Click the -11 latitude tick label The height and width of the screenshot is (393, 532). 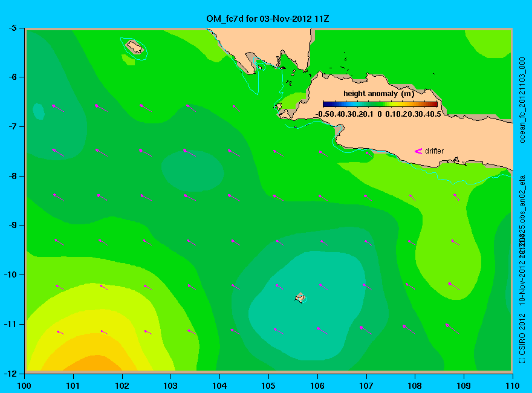10,324
